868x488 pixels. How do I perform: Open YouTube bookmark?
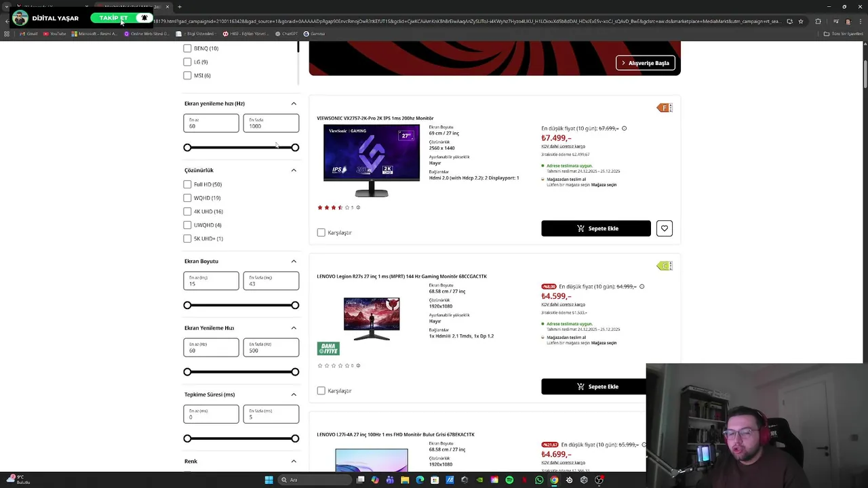pos(54,33)
